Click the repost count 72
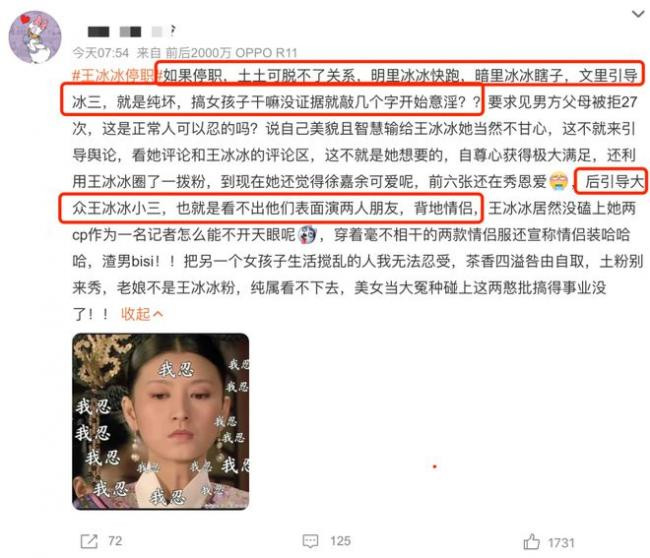Viewport: 650px width, 558px height. (x=115, y=541)
